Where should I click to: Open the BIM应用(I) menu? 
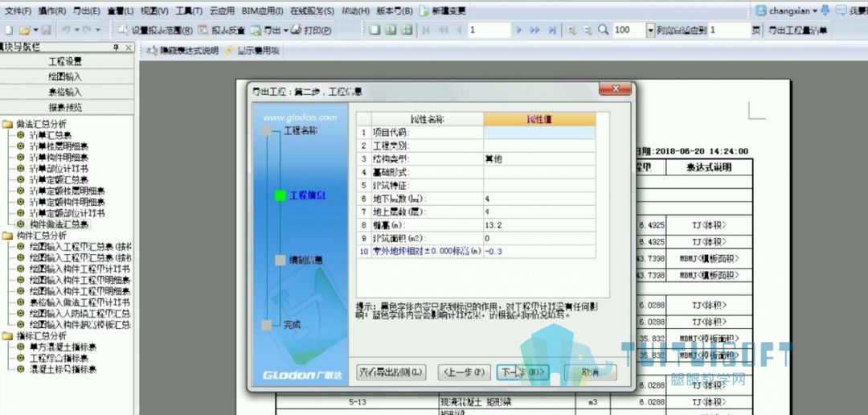click(x=262, y=10)
